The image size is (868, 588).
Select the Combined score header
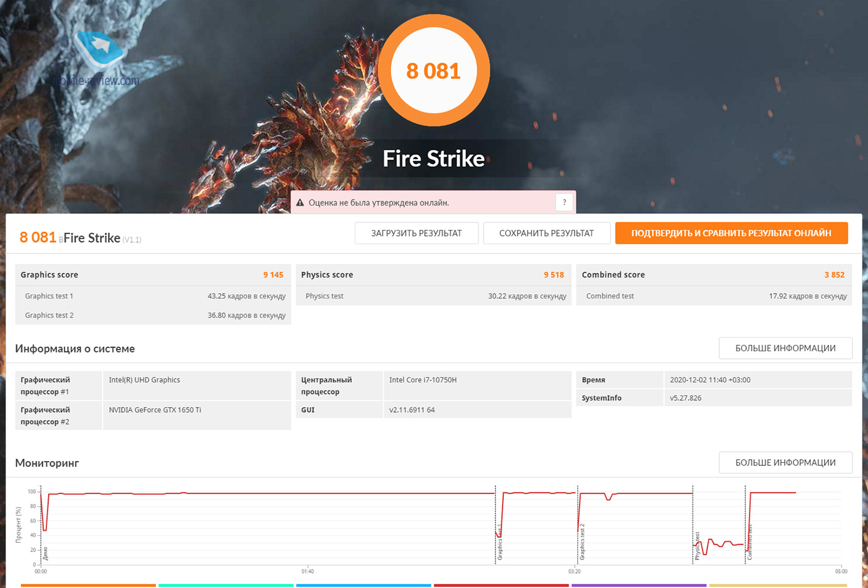coord(714,274)
